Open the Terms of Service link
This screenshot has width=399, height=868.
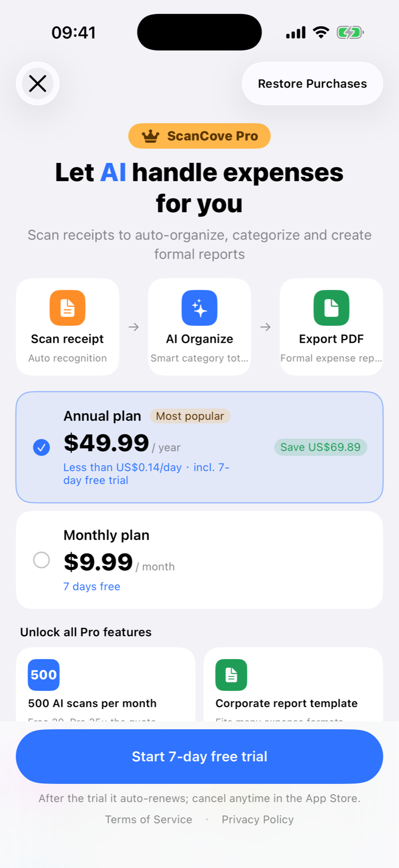(148, 819)
